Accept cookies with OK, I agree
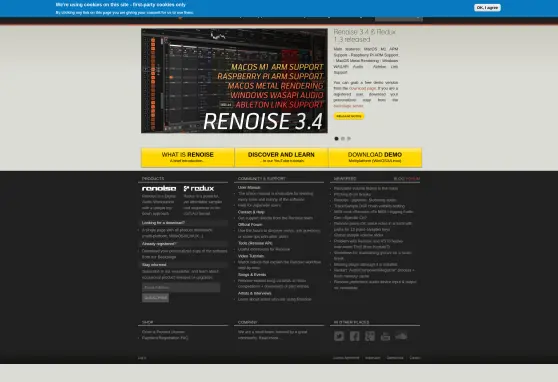Image resolution: width=558 pixels, height=382 pixels. 487,7
